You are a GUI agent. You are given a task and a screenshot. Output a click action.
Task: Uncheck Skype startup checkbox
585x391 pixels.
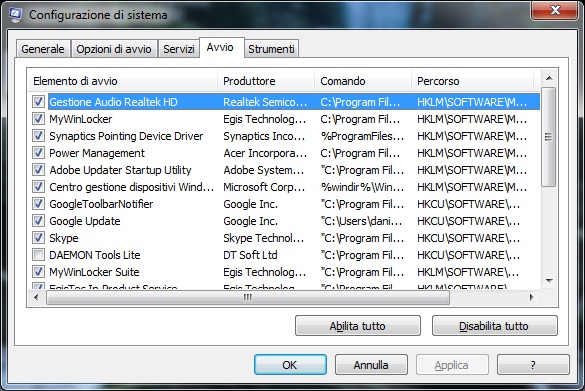click(38, 238)
